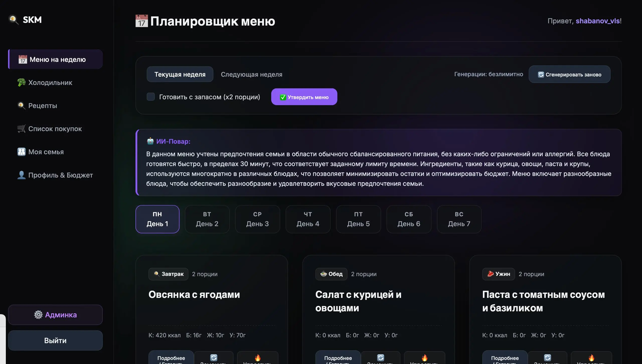The height and width of the screenshot is (364, 642).
Task: Click fire icon on Салат с курицей card
Action: pos(424,357)
